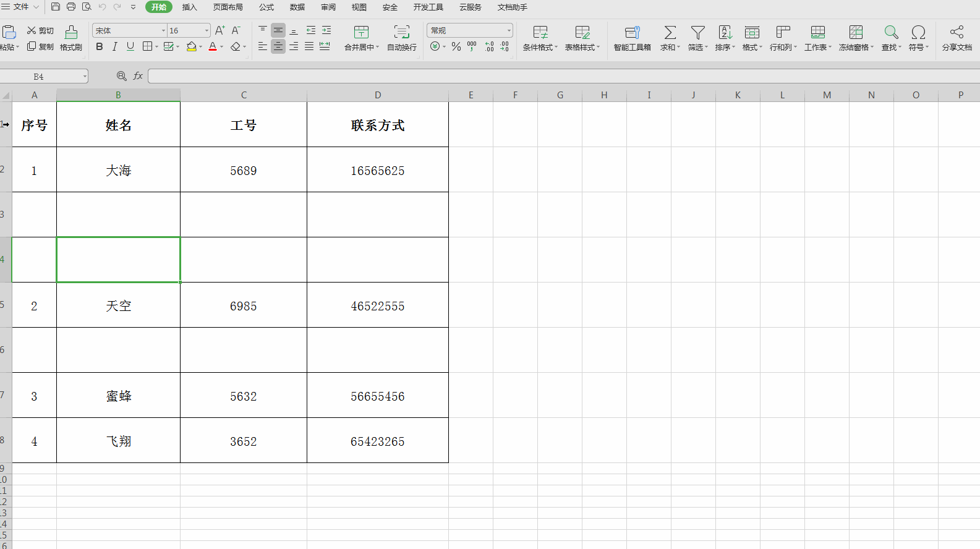980x549 pixels.
Task: Align cell text to the left
Action: coord(263,46)
